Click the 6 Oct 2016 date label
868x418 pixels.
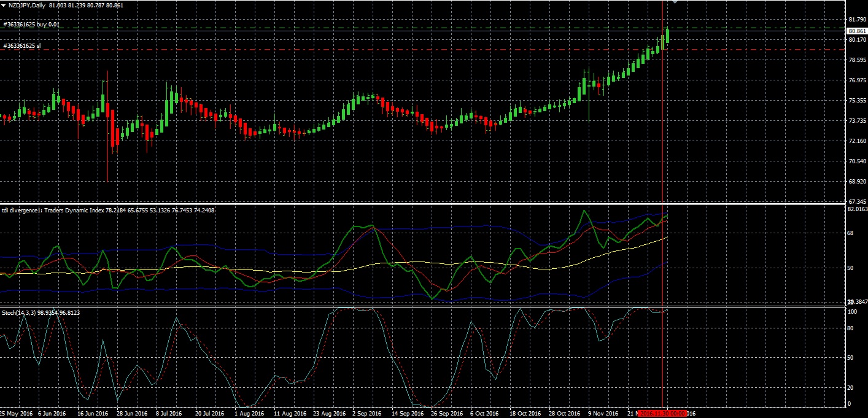tap(484, 414)
